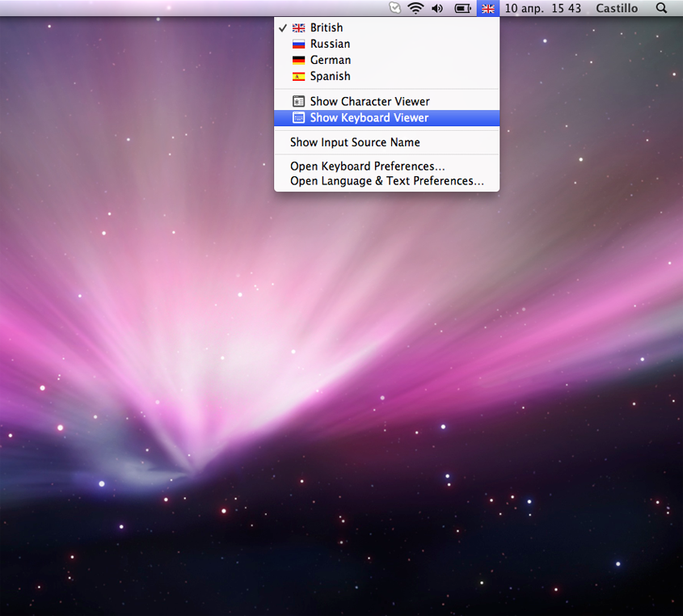Switch input source to German

click(x=331, y=60)
